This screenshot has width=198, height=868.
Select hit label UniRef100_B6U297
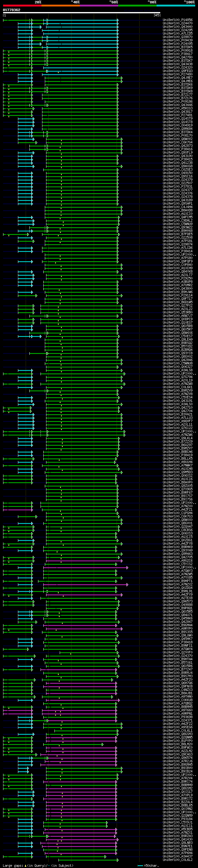click(x=178, y=445)
